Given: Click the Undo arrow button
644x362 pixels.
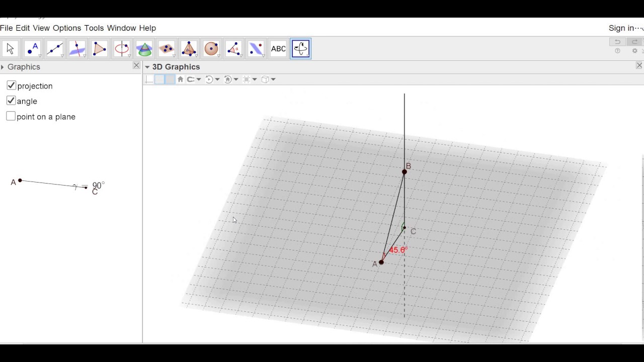Looking at the screenshot, I should [617, 42].
